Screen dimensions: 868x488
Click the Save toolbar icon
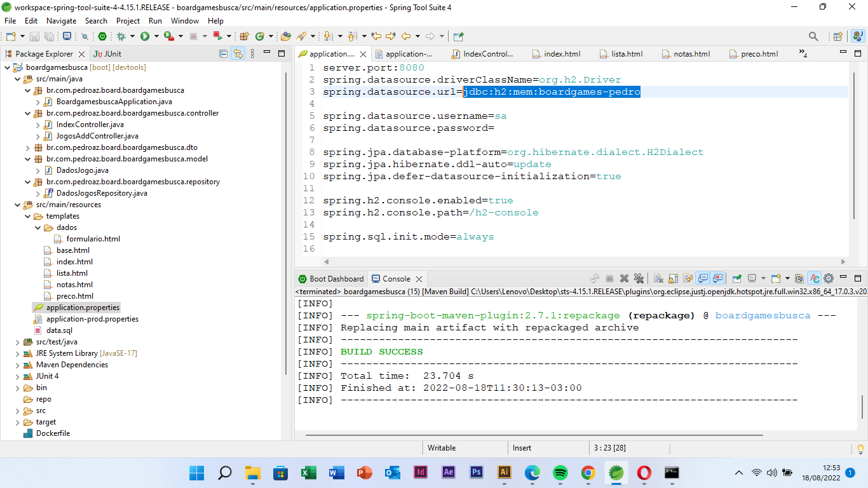34,36
